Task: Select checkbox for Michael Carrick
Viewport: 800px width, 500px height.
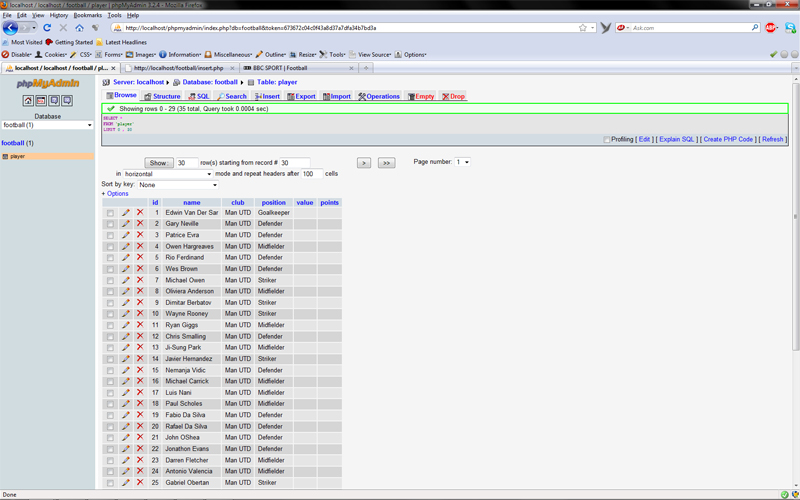Action: click(x=110, y=382)
